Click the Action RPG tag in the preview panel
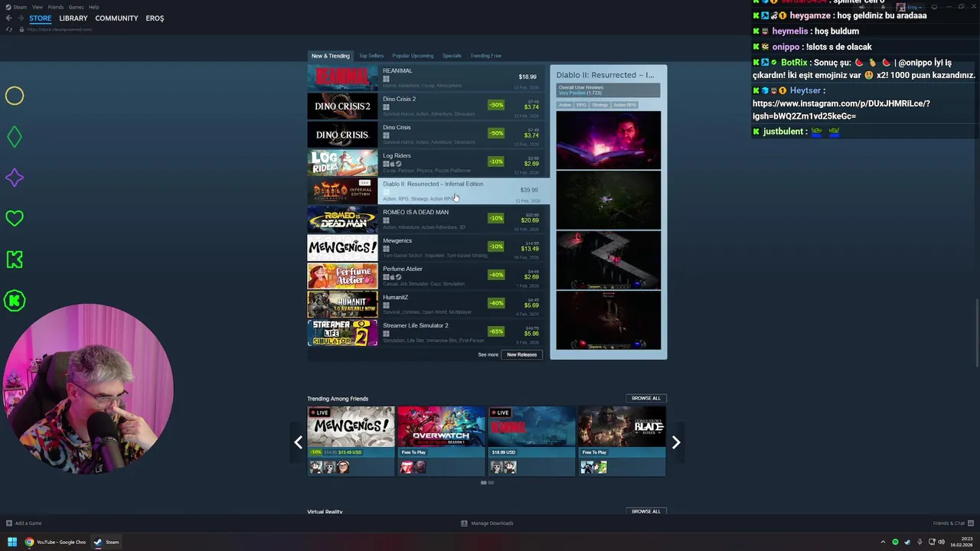The image size is (980, 551). point(625,105)
